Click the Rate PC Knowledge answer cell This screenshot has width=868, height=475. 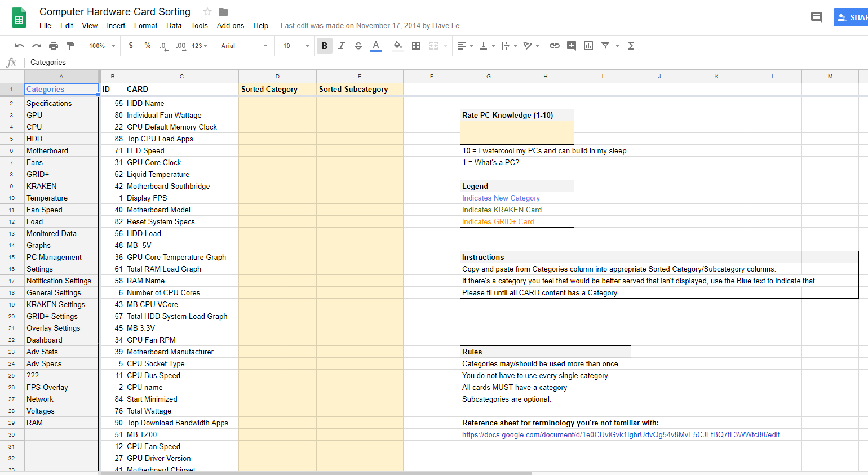pos(517,132)
